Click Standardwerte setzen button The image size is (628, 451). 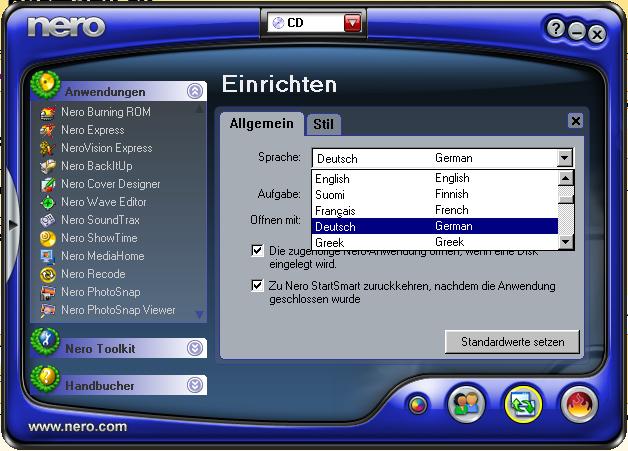point(512,342)
